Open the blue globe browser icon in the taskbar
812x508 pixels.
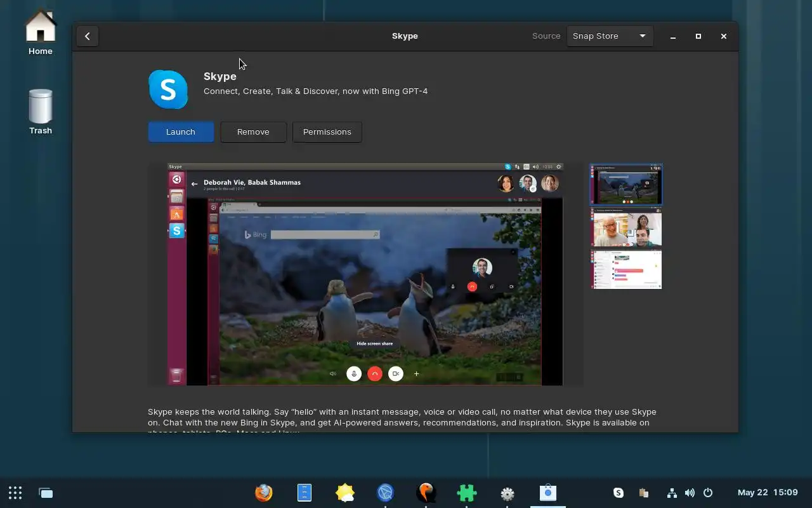tap(385, 493)
